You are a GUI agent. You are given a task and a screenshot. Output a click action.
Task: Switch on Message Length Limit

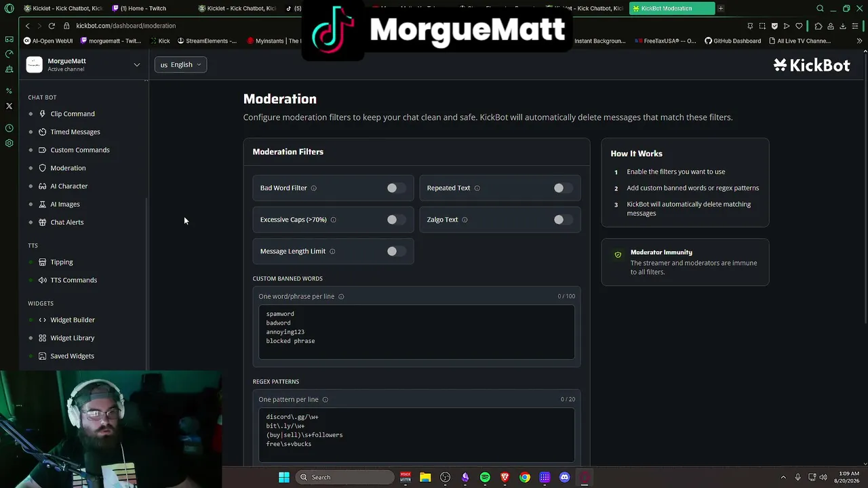[x=396, y=251]
